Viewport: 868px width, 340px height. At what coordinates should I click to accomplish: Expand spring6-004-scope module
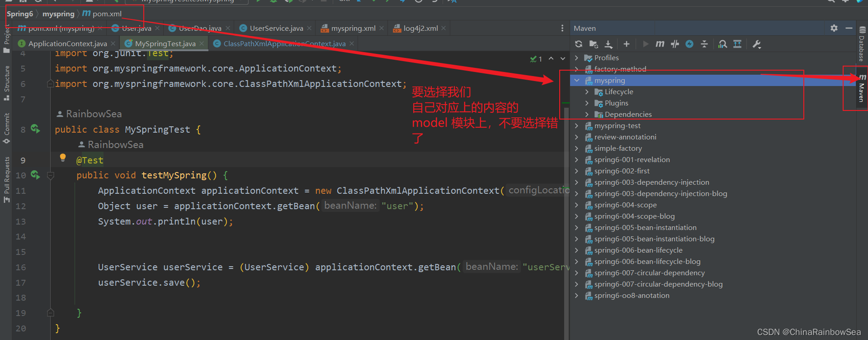coord(577,205)
